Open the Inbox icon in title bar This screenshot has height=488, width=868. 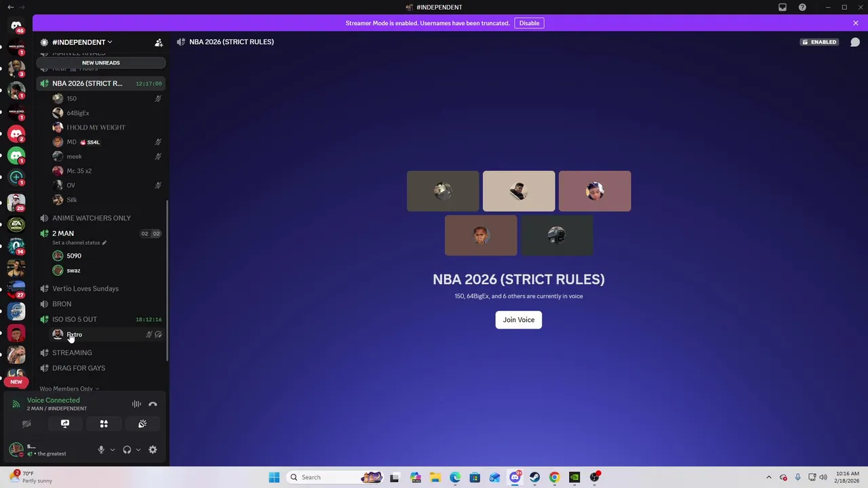[x=783, y=7]
